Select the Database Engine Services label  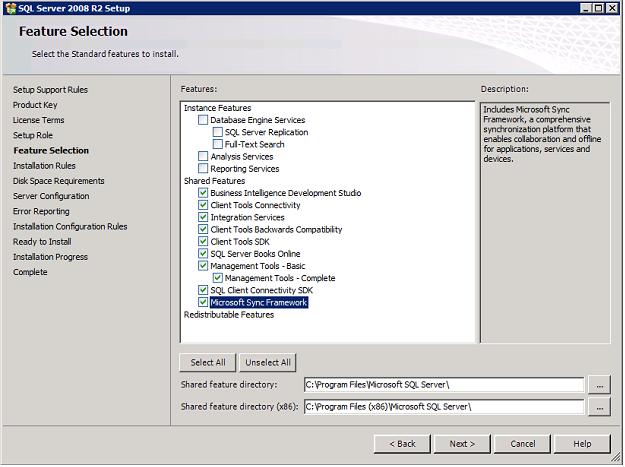coord(258,120)
